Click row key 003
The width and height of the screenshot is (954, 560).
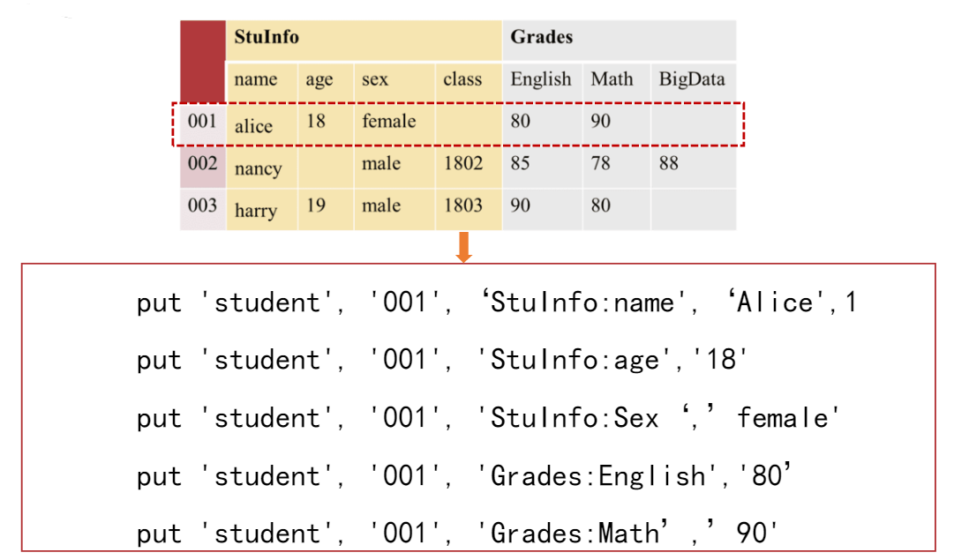point(203,205)
